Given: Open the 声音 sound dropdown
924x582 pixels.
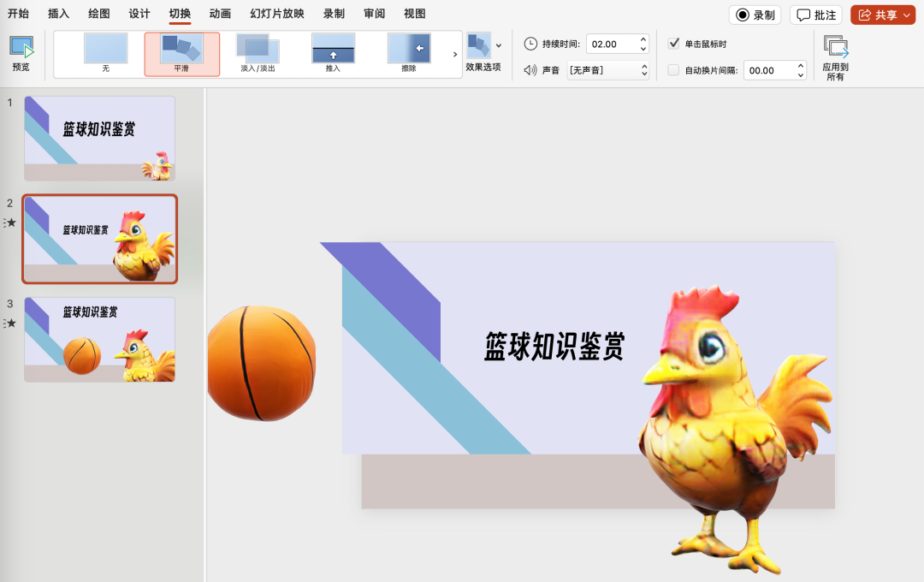Looking at the screenshot, I should click(608, 70).
